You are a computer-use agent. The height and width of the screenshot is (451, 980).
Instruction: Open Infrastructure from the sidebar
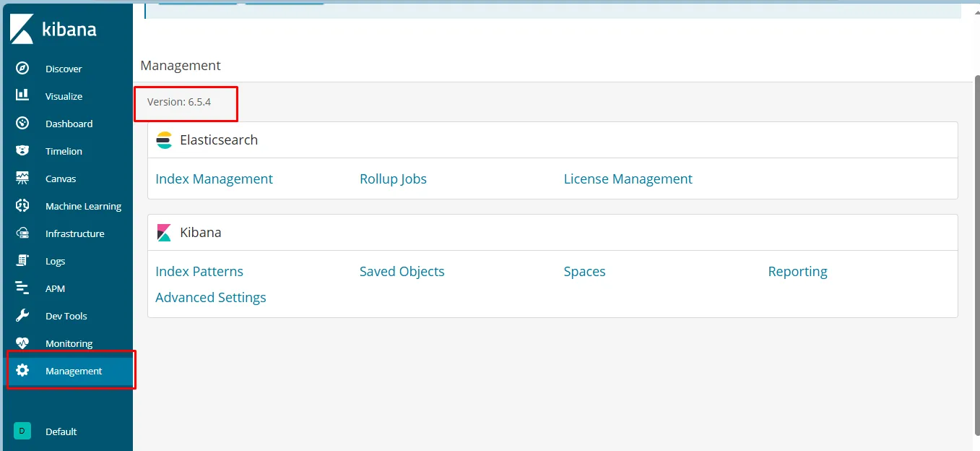coord(74,233)
